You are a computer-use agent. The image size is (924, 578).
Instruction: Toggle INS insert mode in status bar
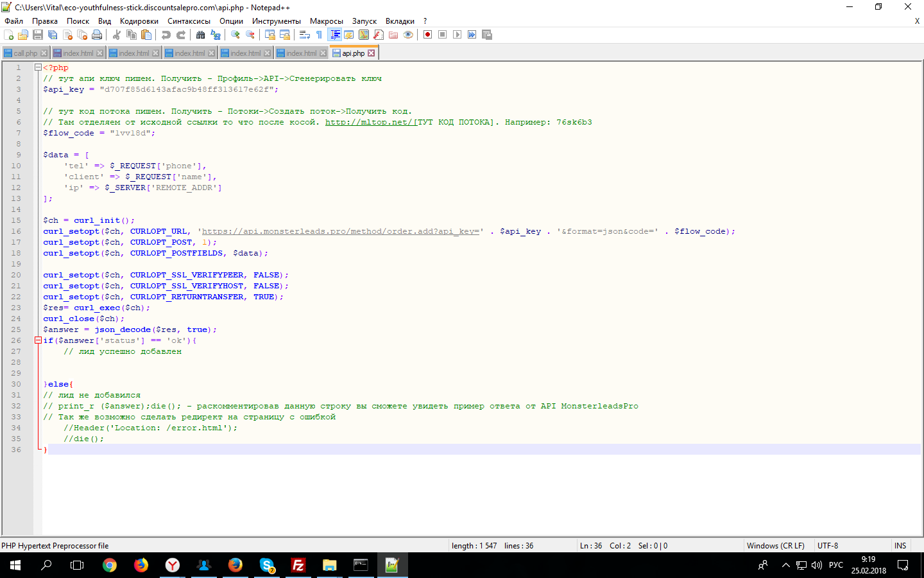tap(900, 546)
